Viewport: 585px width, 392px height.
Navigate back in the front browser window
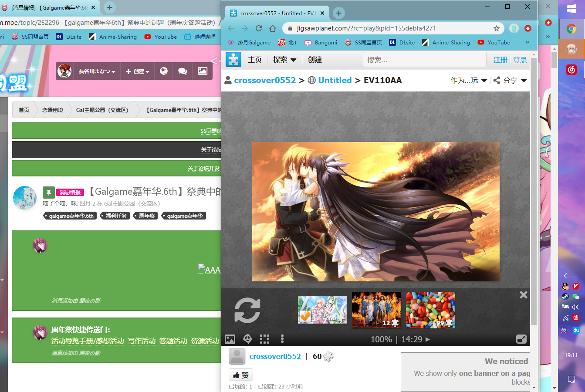(x=231, y=28)
